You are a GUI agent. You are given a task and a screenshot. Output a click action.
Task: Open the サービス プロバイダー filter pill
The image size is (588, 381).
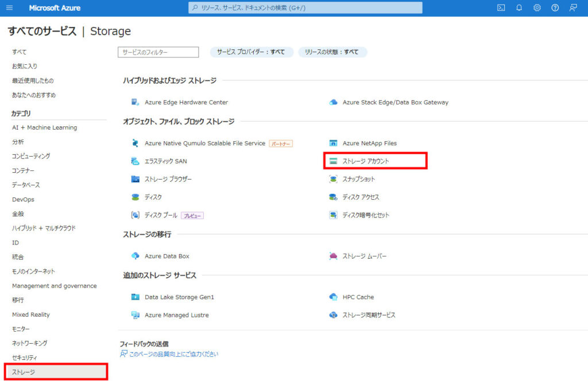pyautogui.click(x=251, y=52)
